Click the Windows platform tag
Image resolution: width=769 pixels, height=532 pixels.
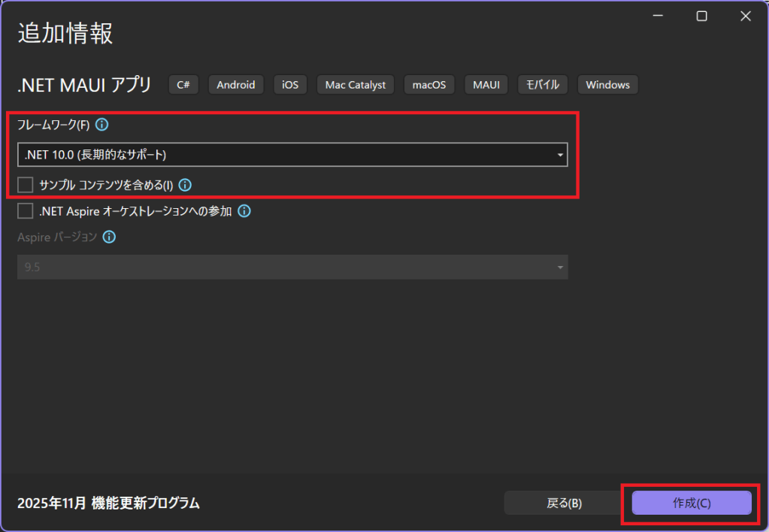(607, 85)
